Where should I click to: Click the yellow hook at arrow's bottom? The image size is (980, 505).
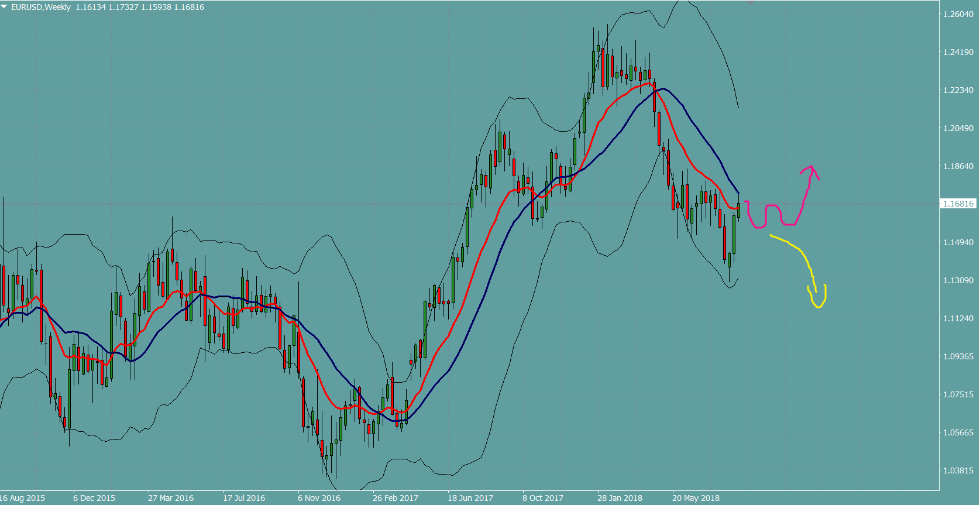pos(819,303)
